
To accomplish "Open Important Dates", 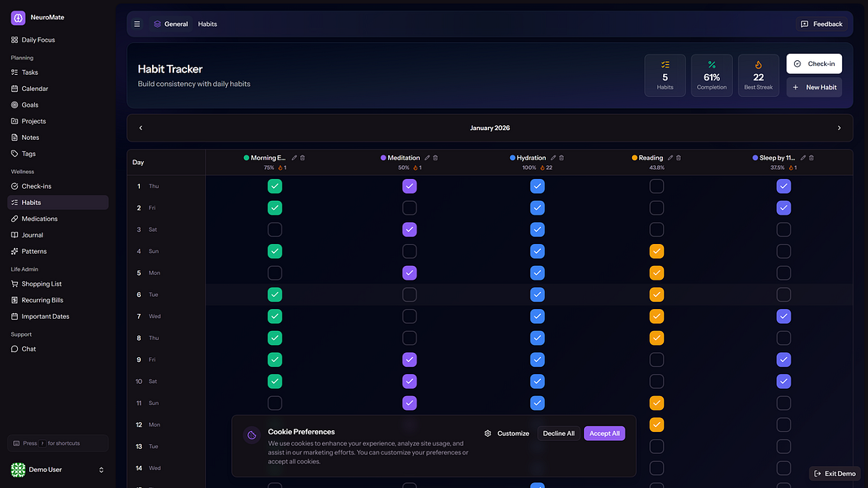I will pos(58,316).
